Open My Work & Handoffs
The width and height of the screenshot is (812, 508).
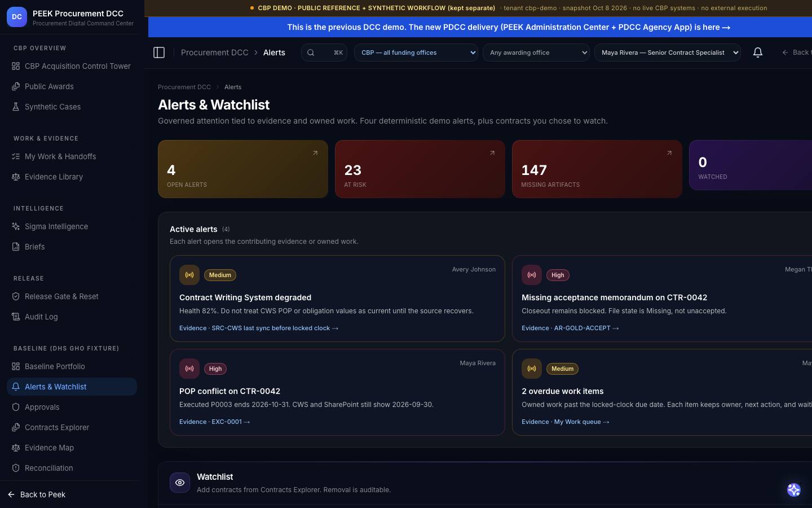[72, 156]
